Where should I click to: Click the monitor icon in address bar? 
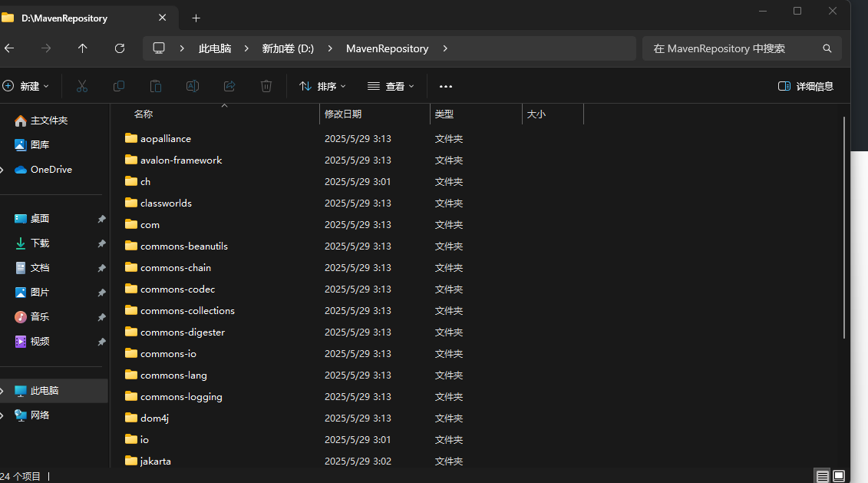(x=159, y=48)
